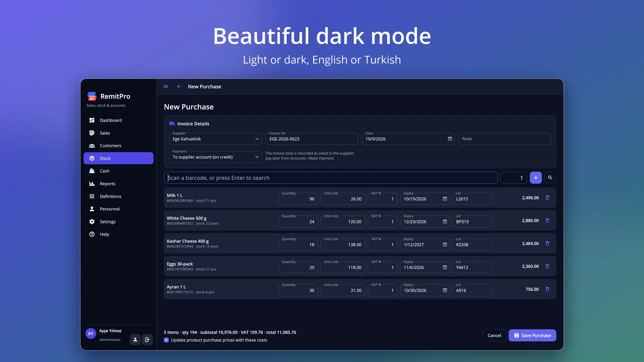The height and width of the screenshot is (362, 644).
Task: Delete the Kashar Cheese 400 g row
Action: 547,243
